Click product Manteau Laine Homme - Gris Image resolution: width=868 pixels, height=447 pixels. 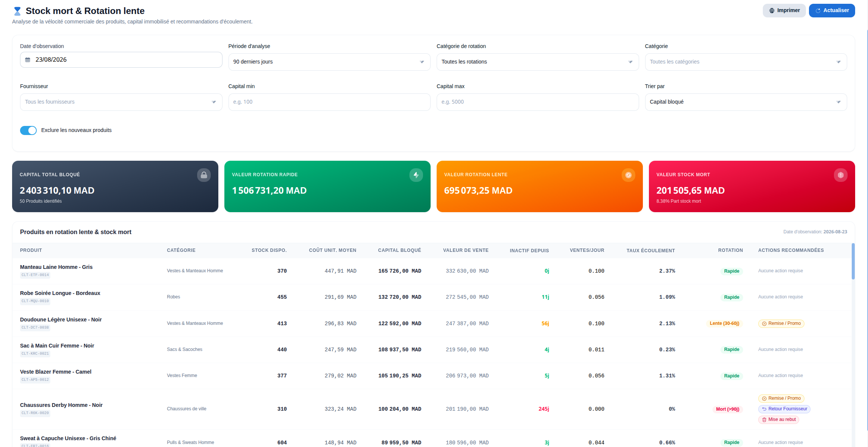coord(56,267)
